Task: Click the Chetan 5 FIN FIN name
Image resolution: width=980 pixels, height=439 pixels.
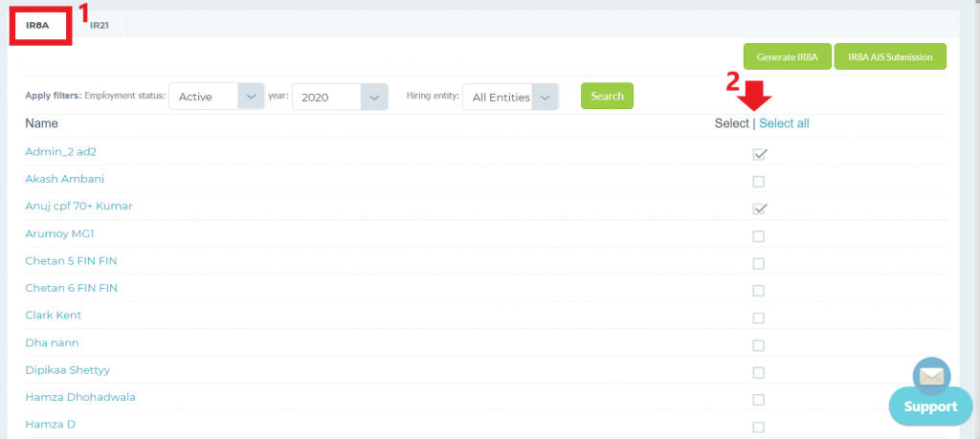Action: point(71,261)
